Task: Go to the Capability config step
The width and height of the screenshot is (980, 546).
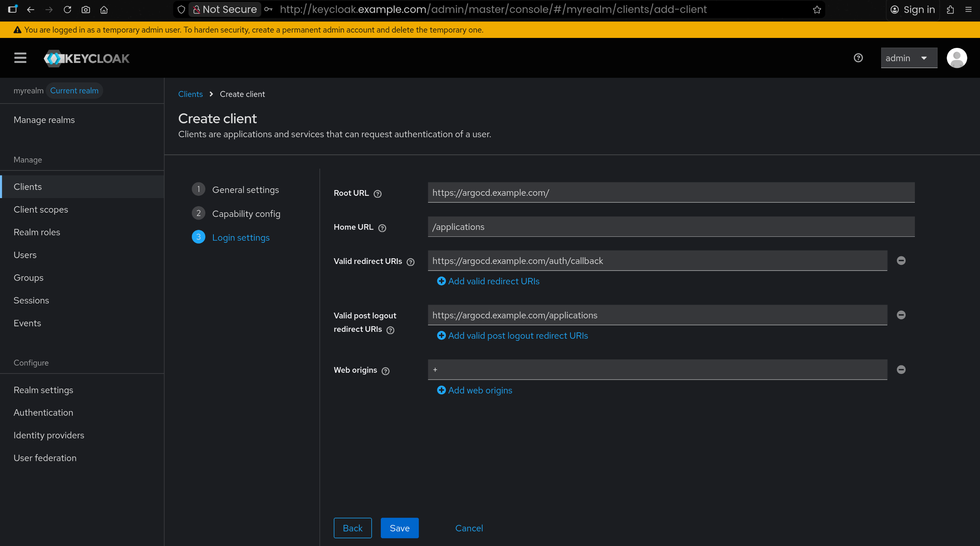Action: [x=246, y=214]
